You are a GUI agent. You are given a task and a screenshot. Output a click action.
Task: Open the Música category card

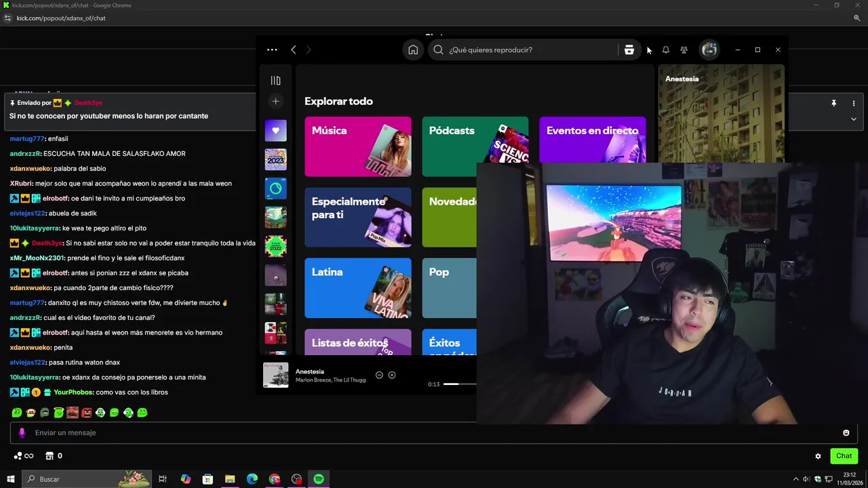pyautogui.click(x=358, y=146)
